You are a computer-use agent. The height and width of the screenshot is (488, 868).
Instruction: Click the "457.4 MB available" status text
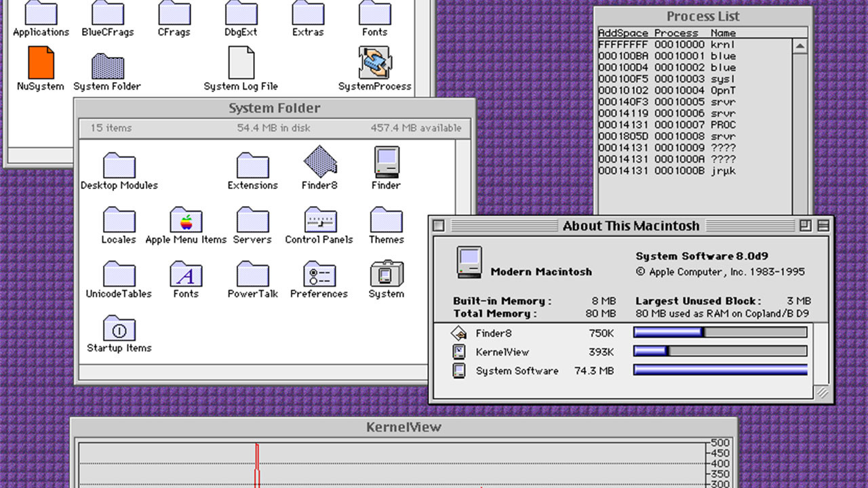point(416,127)
